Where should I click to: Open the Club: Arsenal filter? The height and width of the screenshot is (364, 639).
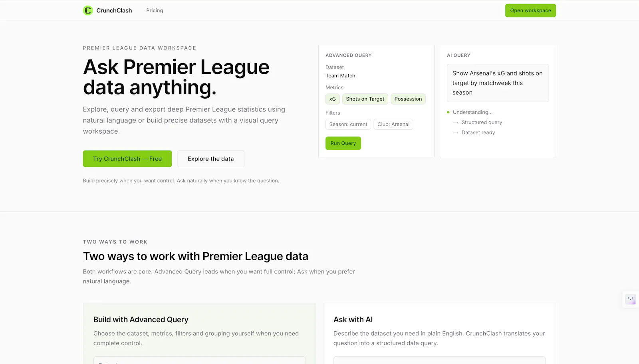click(x=393, y=124)
